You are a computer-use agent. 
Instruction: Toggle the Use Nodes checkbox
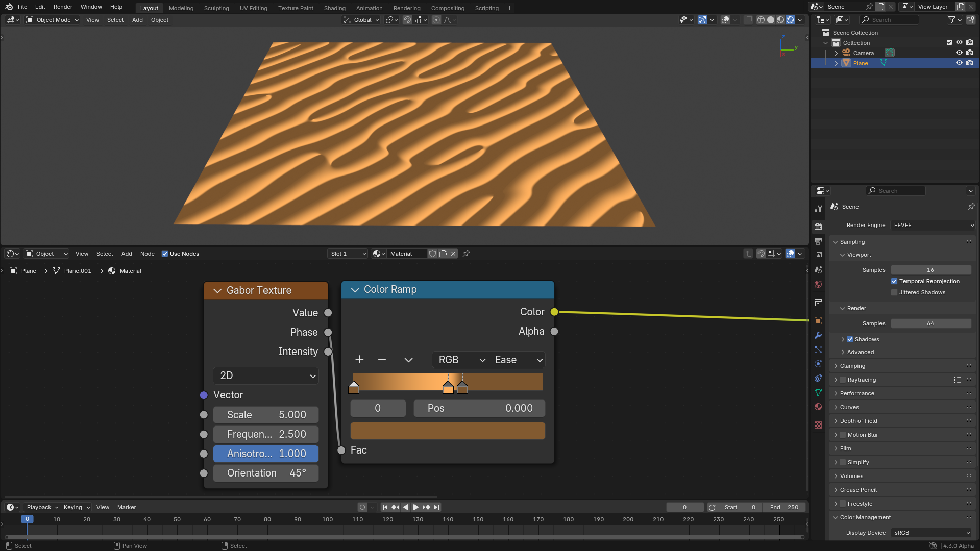[164, 254]
